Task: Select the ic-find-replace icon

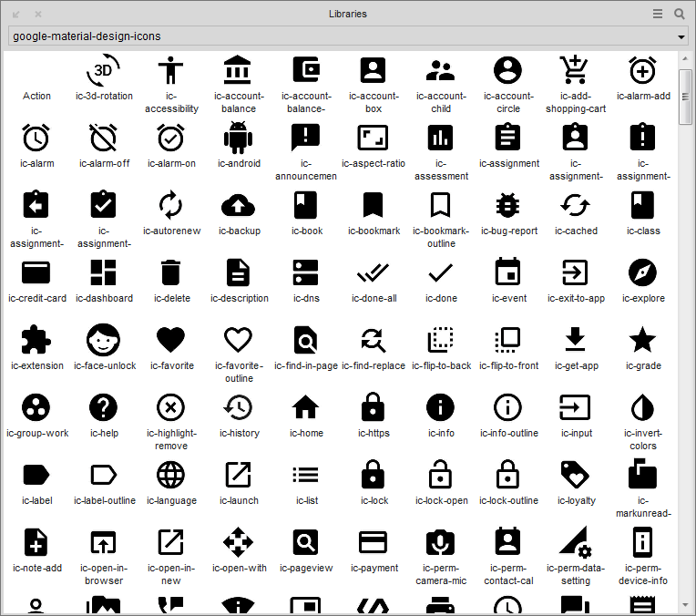Action: (373, 340)
